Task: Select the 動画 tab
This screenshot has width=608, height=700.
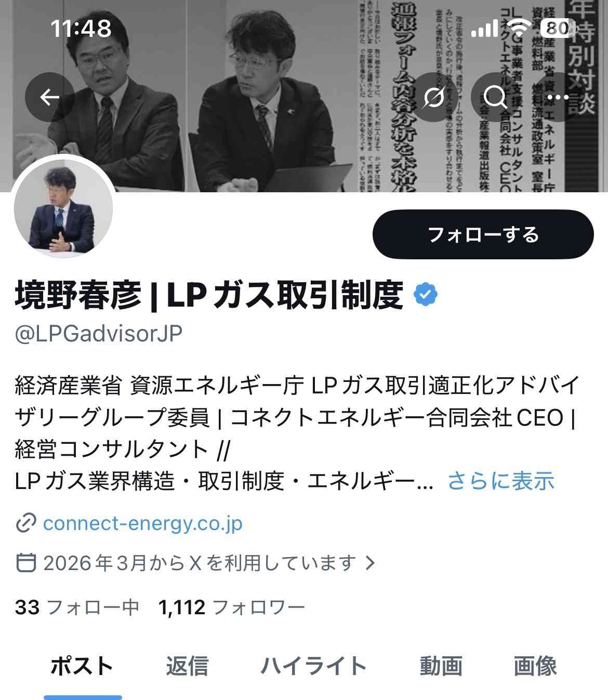Action: pyautogui.click(x=441, y=666)
